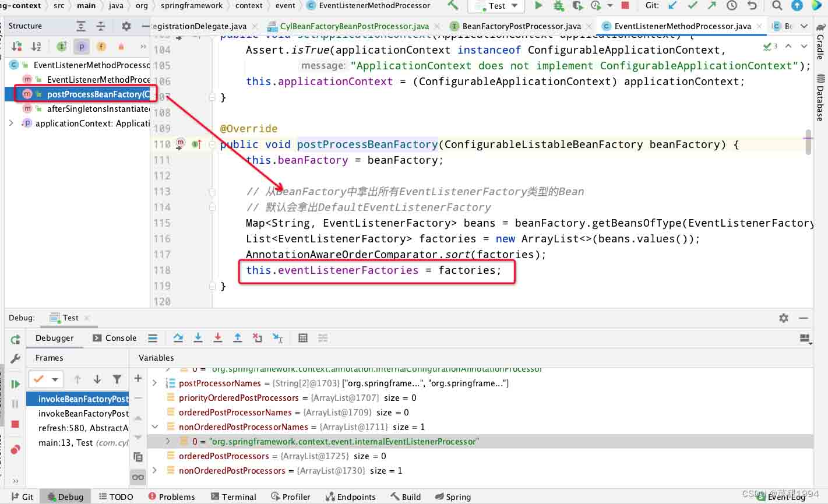Expand postProcessorNames variable
828x504 pixels.
(154, 383)
